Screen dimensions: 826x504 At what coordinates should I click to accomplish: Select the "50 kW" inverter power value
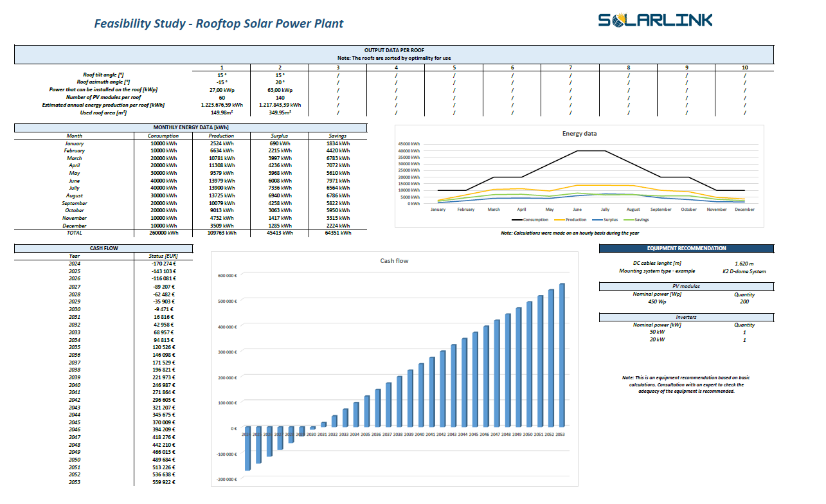657,332
